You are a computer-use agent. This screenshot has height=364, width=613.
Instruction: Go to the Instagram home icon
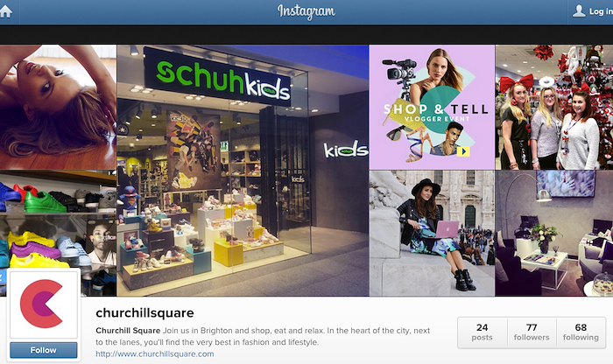point(5,11)
